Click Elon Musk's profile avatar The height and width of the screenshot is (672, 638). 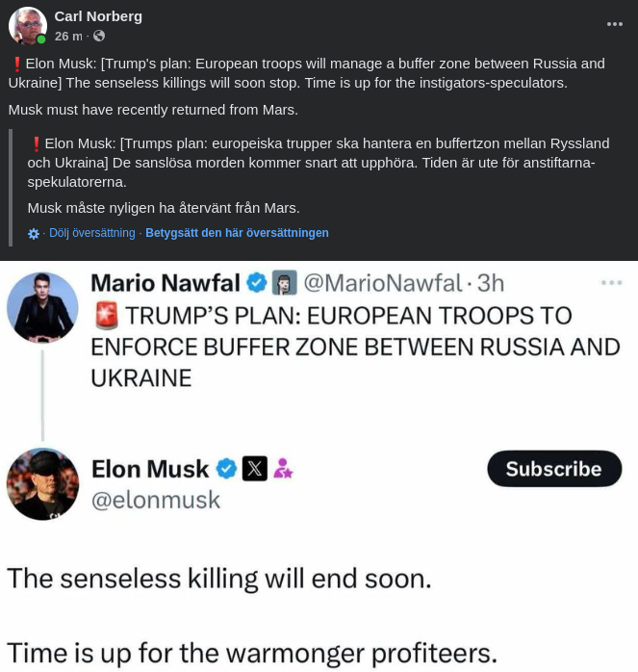click(x=42, y=483)
